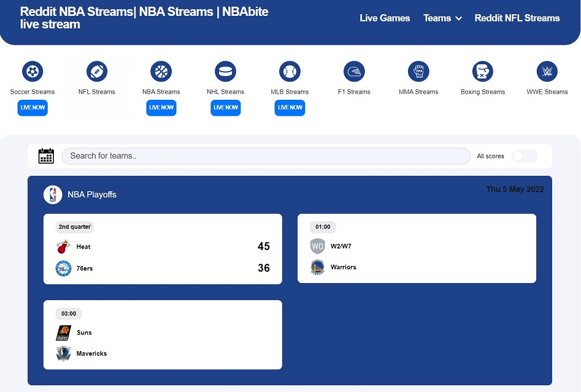
Task: Click the All scores label
Action: click(491, 157)
